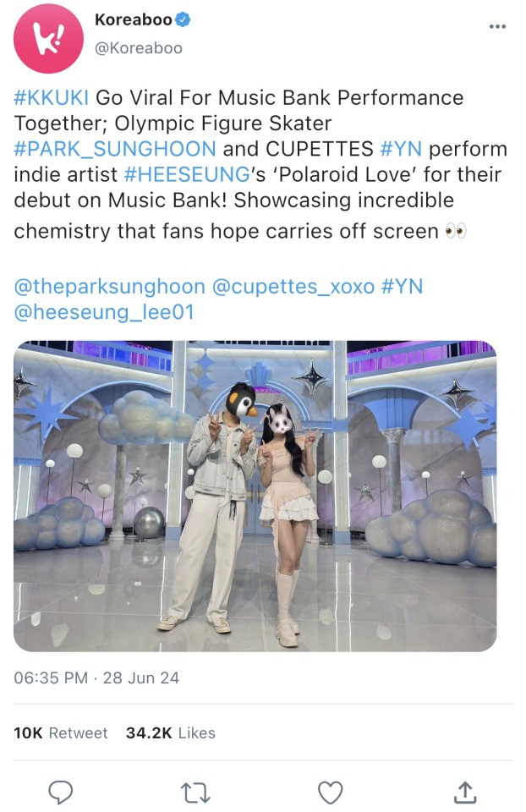Screen dimensions: 526x812
Task: Open the #HEESEUNG hashtag link
Action: pos(187,174)
